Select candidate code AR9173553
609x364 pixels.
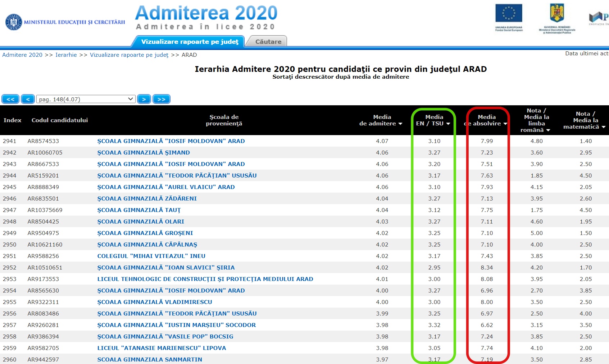[43, 279]
